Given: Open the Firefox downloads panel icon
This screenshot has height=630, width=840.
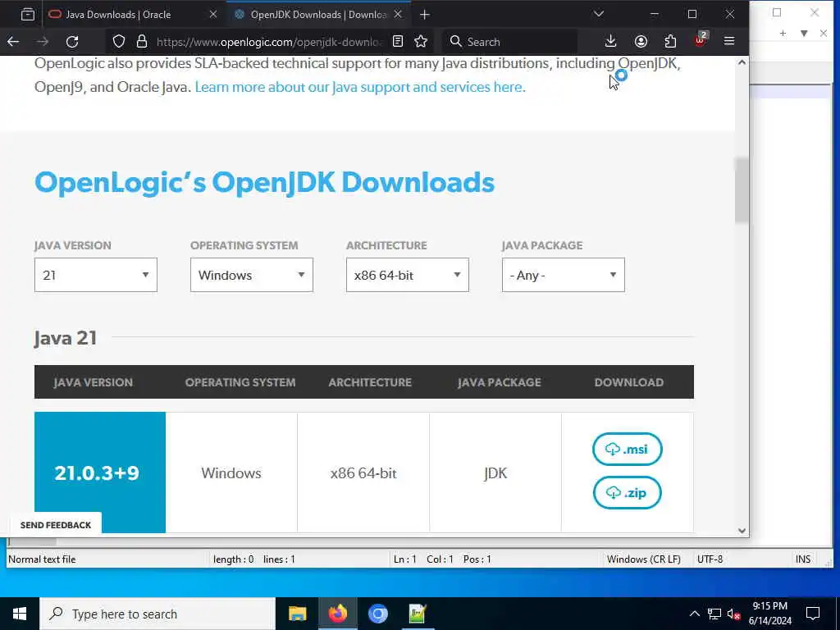Looking at the screenshot, I should [610, 41].
